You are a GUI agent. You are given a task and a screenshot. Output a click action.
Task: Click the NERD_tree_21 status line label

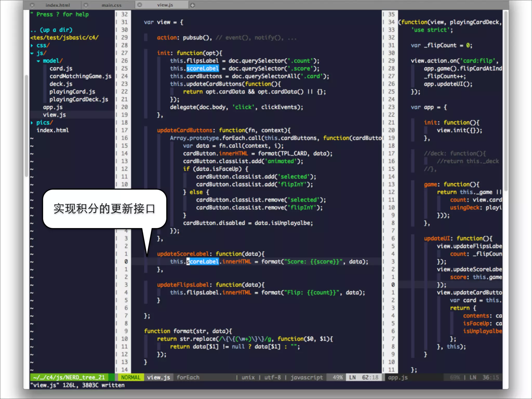pyautogui.click(x=69, y=377)
